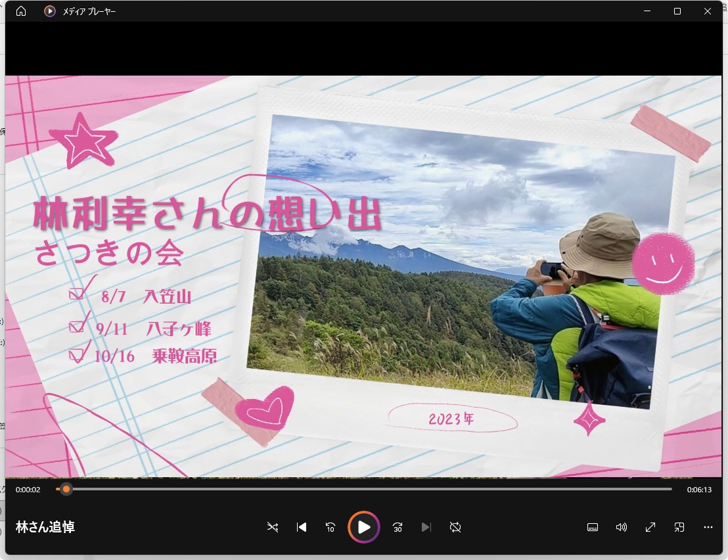The height and width of the screenshot is (560, 728).
Task: Skip ahead 30 seconds
Action: point(397,527)
